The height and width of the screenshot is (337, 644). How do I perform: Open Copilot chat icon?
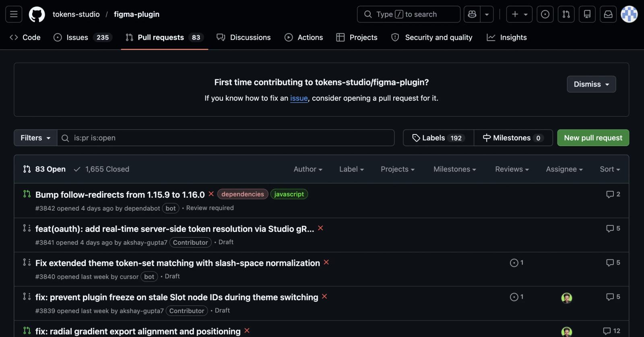click(x=472, y=14)
